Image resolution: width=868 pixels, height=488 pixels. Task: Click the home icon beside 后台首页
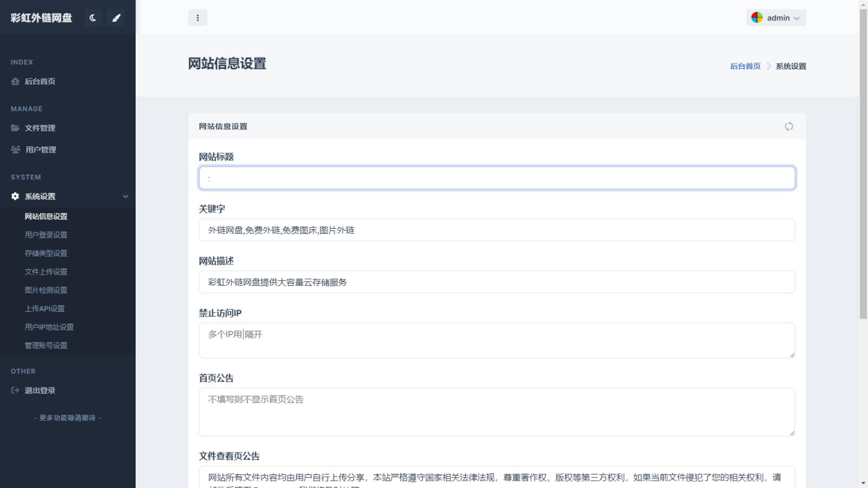(x=15, y=81)
